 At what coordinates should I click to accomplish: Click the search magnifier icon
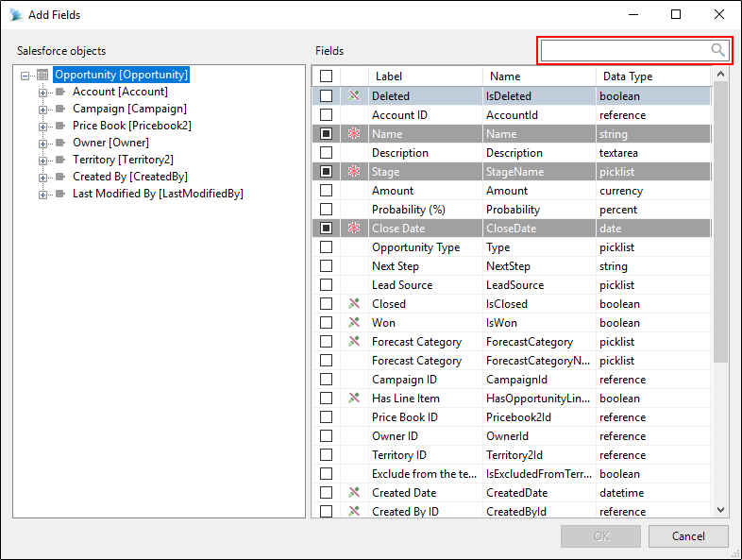pos(717,50)
